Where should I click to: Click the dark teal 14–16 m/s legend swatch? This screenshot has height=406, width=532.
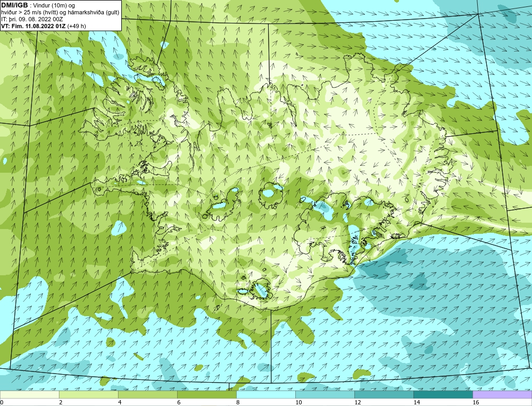[443, 394]
